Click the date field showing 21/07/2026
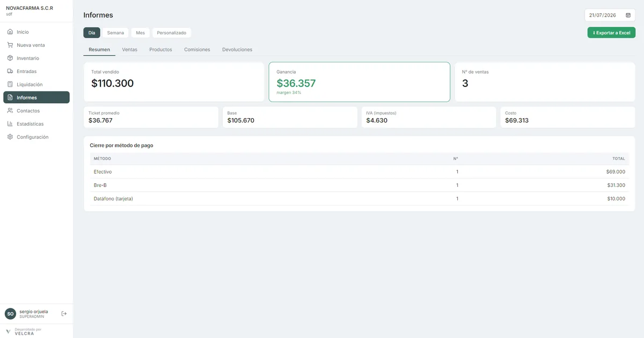Screen dimensions: 644x338 [610, 15]
